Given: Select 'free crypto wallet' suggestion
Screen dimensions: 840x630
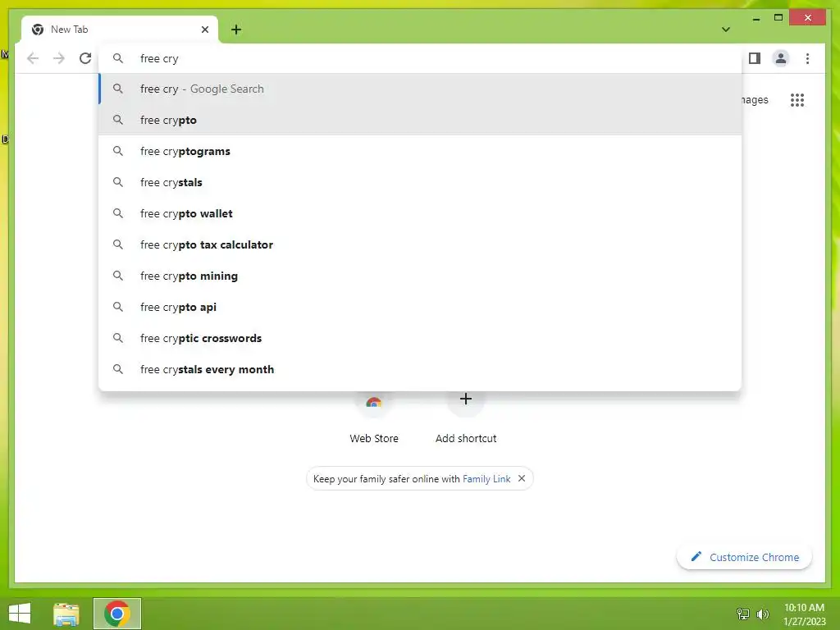Looking at the screenshot, I should (x=421, y=213).
